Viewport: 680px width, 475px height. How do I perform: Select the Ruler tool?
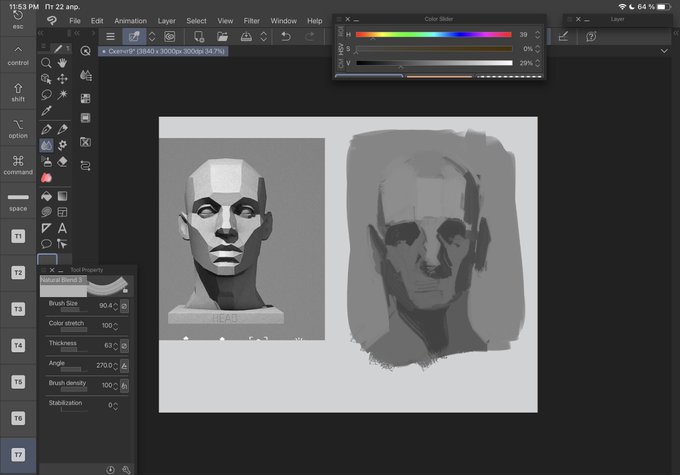46,228
